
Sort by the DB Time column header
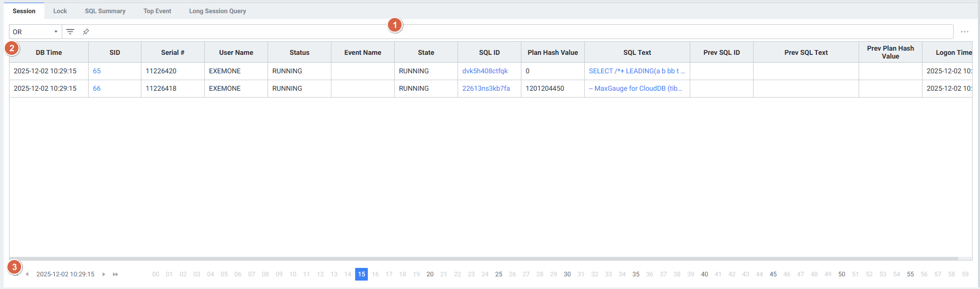coord(49,53)
